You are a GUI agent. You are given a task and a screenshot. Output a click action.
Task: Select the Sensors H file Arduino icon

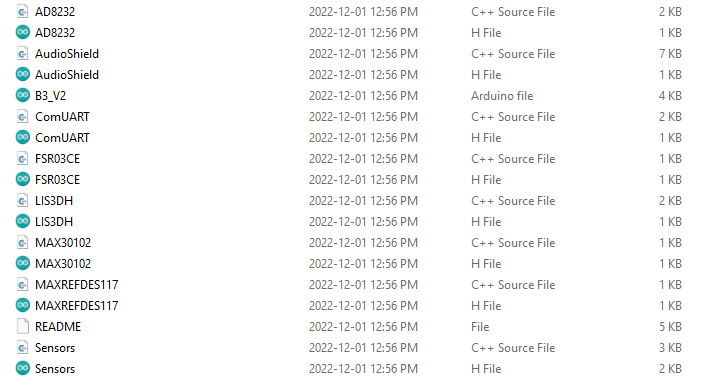point(22,368)
